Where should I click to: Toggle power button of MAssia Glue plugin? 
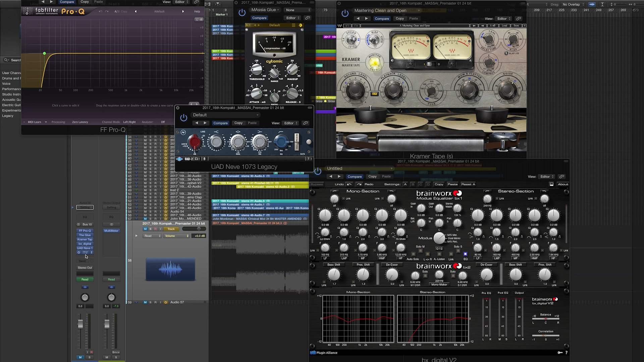pos(242,13)
